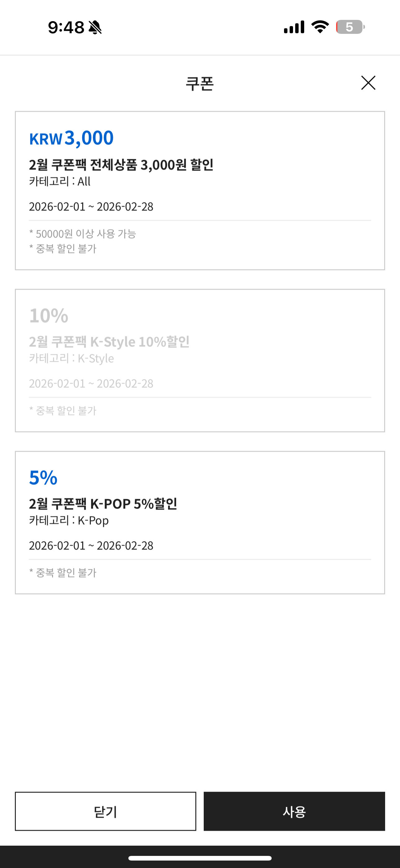
Task: Tap the battery indicator icon
Action: tap(350, 27)
